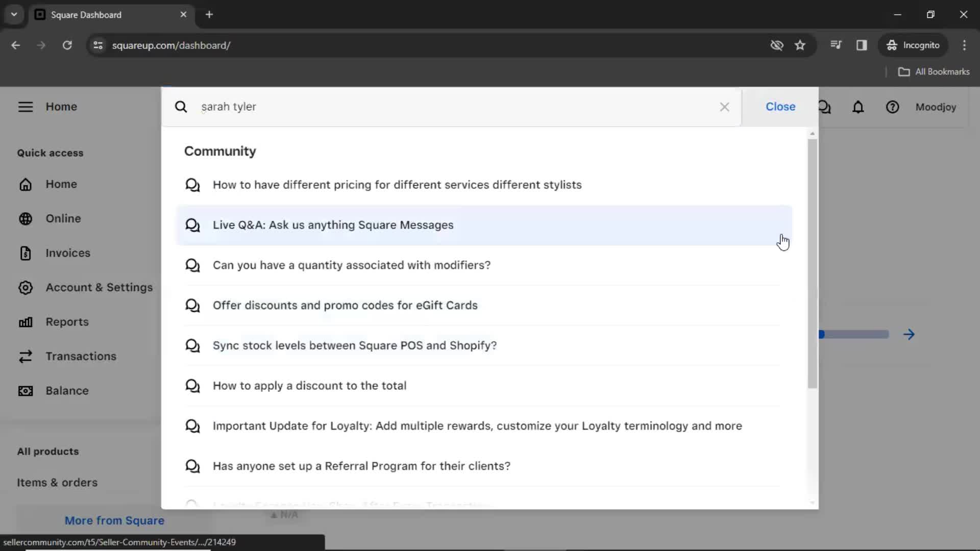980x551 pixels.
Task: Click the progress bar behind search panel
Action: coord(854,334)
